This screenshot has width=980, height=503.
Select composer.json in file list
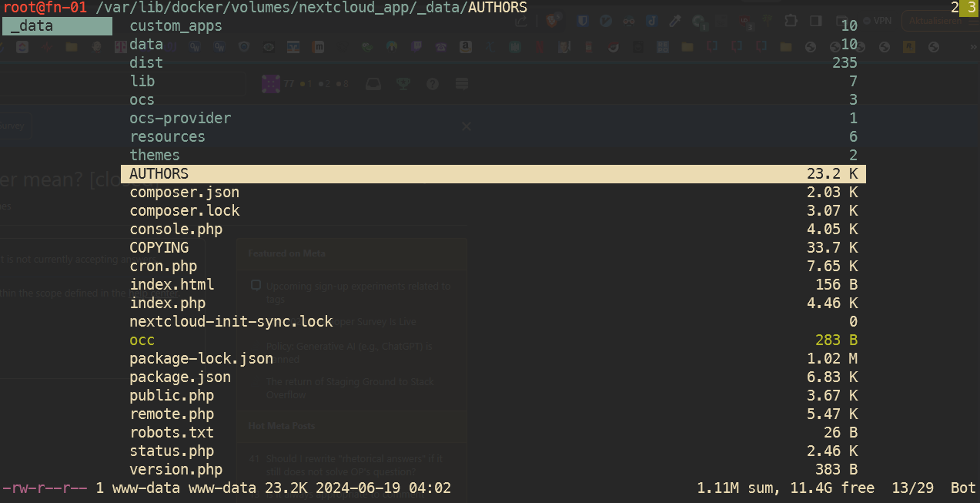tap(184, 193)
